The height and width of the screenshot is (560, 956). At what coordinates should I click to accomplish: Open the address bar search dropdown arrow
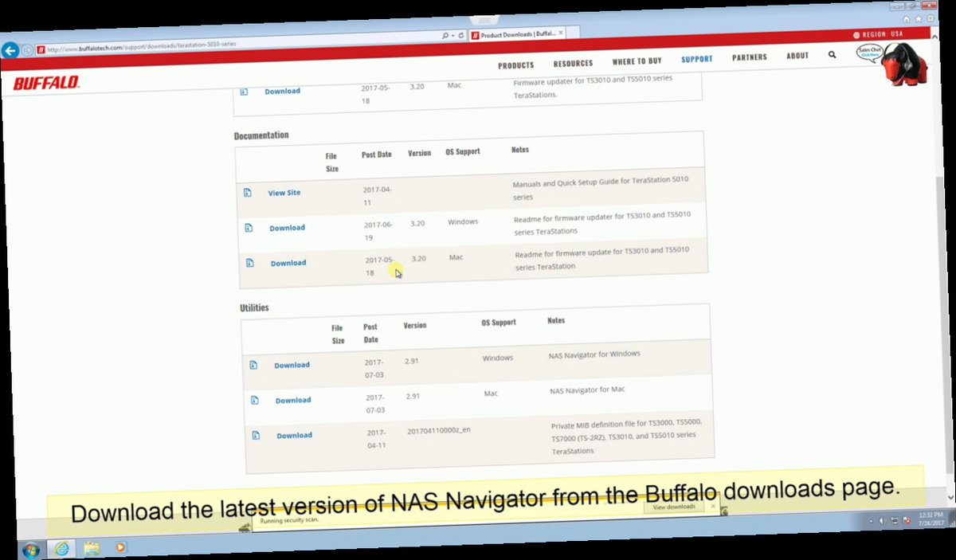coord(453,36)
